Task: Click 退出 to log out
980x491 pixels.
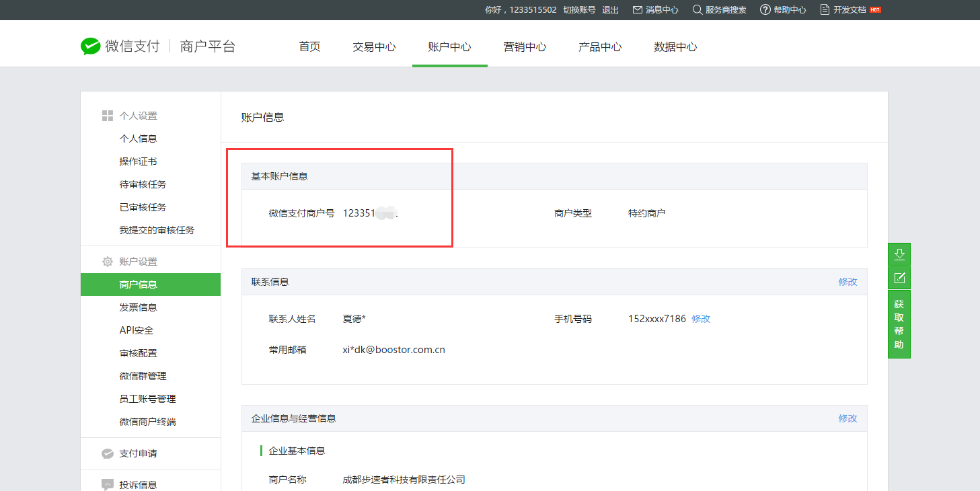Action: pyautogui.click(x=610, y=10)
